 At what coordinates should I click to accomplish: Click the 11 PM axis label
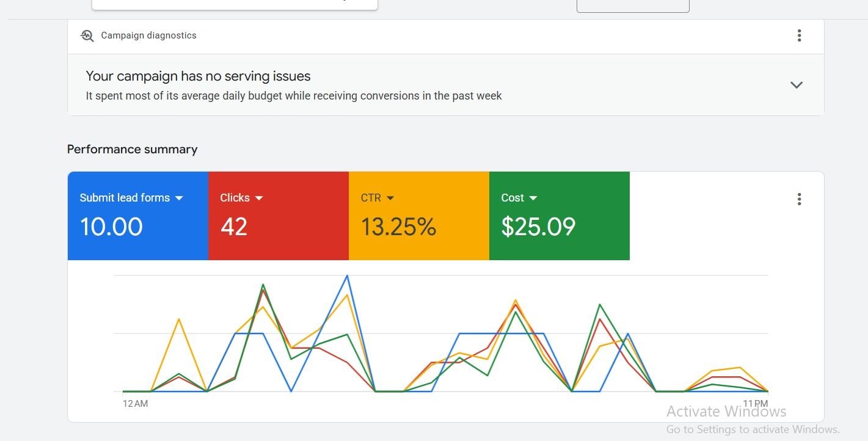tap(755, 404)
